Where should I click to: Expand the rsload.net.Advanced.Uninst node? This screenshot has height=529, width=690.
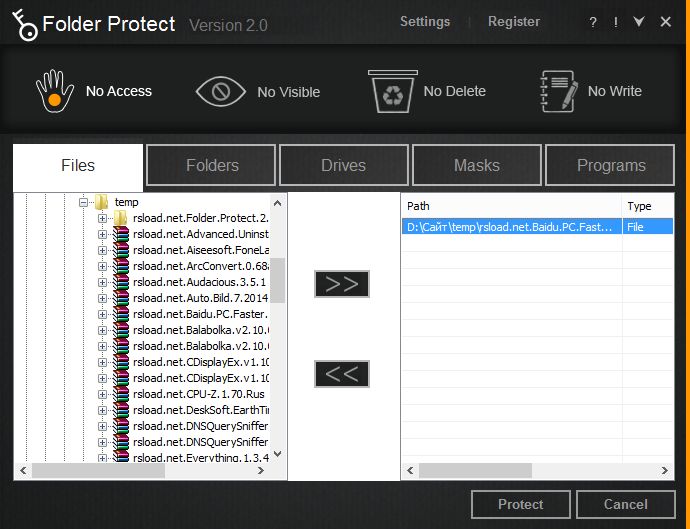(102, 235)
